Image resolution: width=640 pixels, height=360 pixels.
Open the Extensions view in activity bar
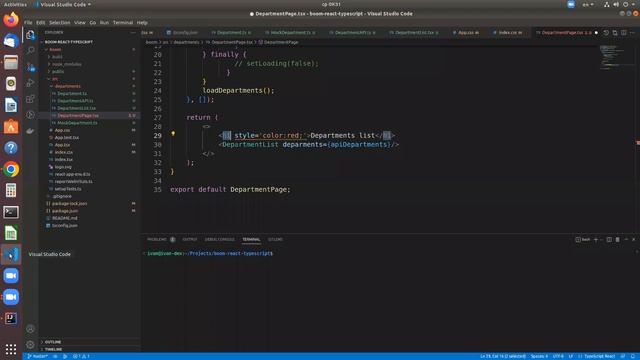pos(30,99)
